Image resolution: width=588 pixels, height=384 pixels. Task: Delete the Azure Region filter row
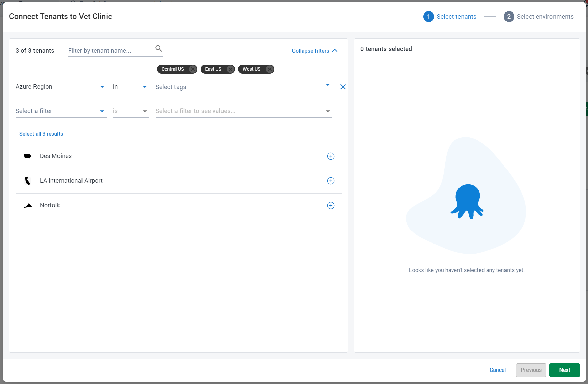(x=343, y=87)
